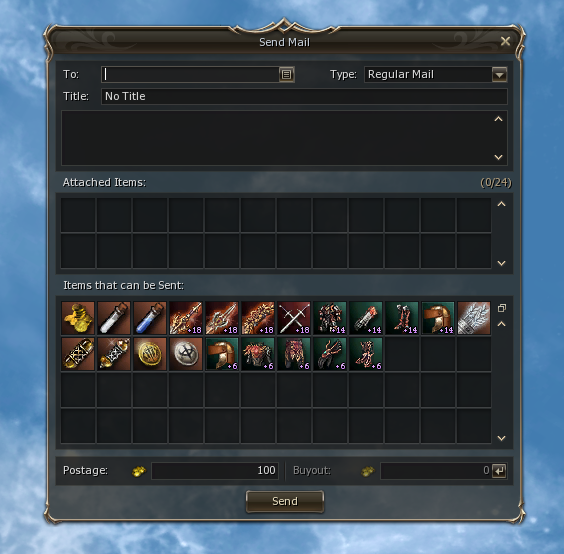The height and width of the screenshot is (554, 564).
Task: Open the mail Type dropdown
Action: point(499,74)
